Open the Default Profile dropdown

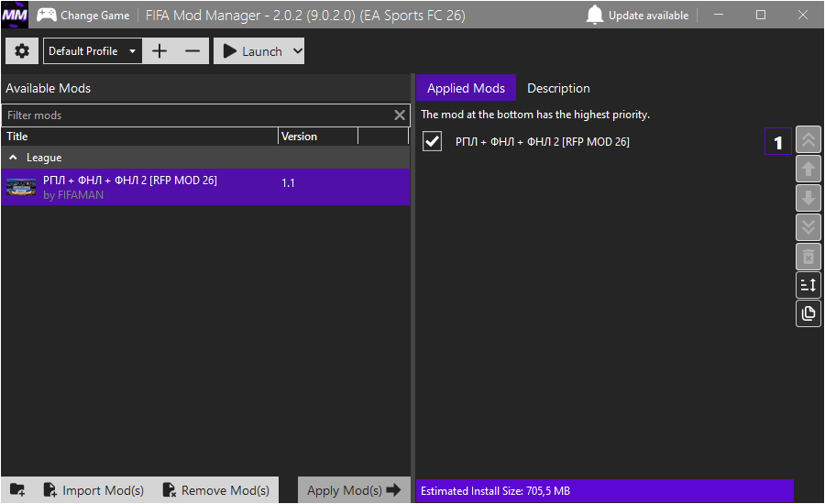[93, 51]
